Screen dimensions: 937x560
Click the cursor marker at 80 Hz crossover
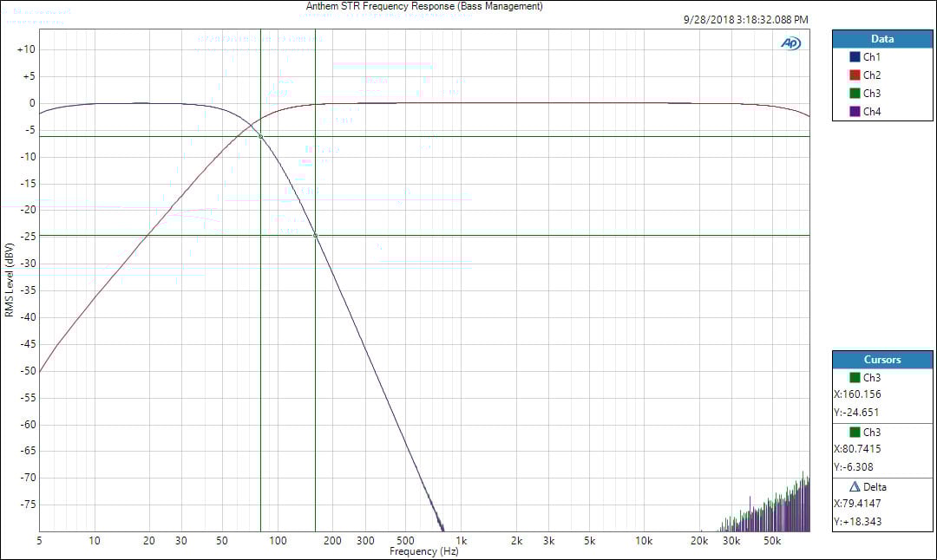click(x=260, y=136)
